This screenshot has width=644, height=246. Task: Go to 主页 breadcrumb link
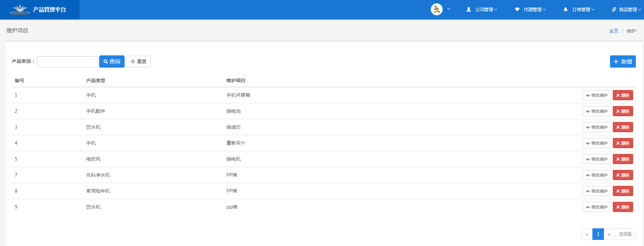tap(613, 31)
